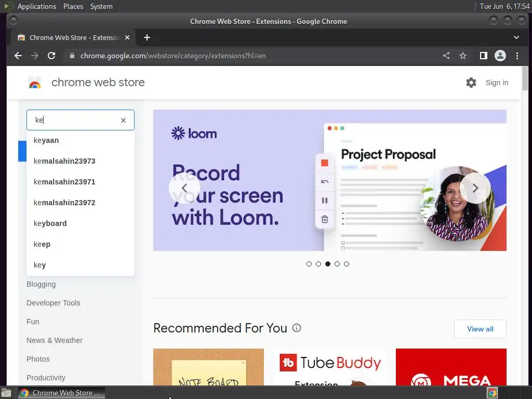Jump to the fifth carousel slide dot

[x=347, y=264]
